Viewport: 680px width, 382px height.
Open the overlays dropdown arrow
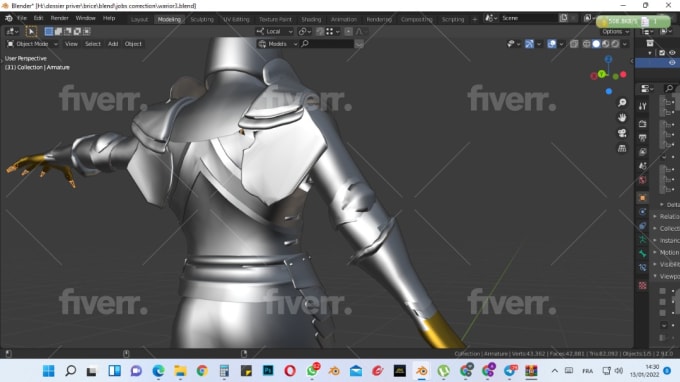(561, 44)
